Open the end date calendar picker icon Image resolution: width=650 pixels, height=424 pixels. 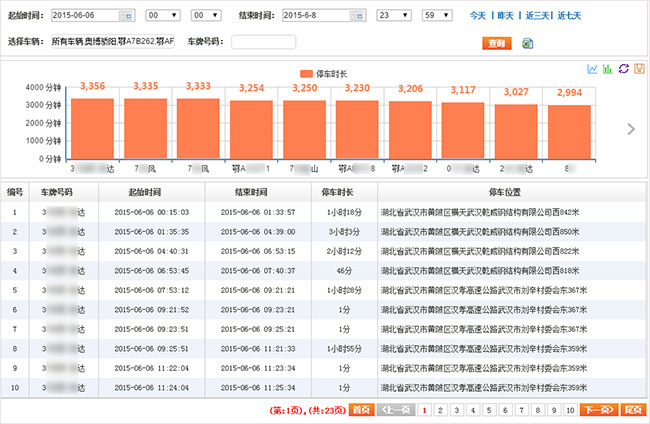[357, 16]
